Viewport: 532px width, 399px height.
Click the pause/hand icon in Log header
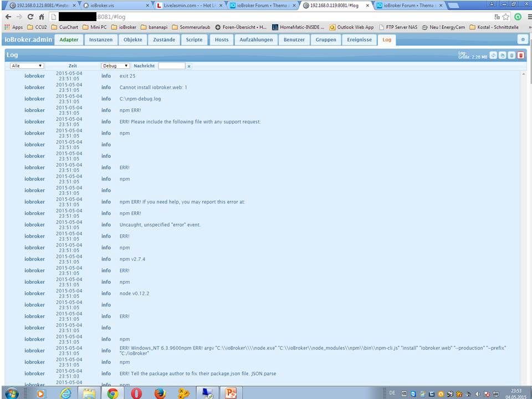pos(503,55)
